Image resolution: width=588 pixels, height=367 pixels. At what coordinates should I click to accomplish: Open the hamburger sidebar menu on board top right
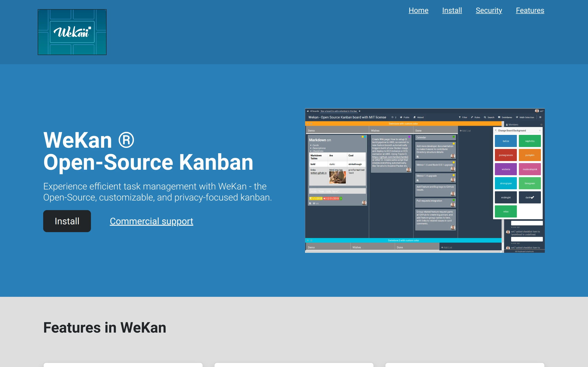pyautogui.click(x=540, y=117)
